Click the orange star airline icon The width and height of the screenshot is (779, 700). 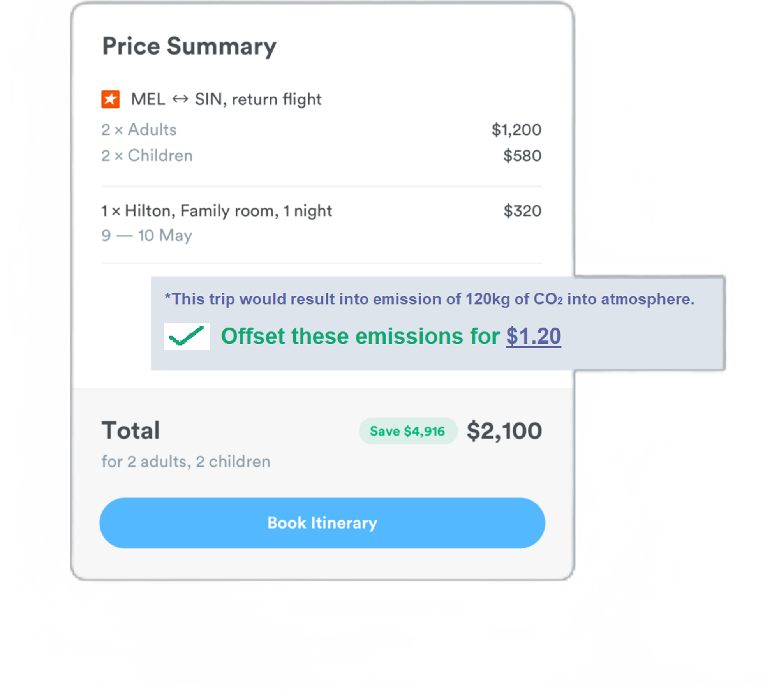click(111, 99)
